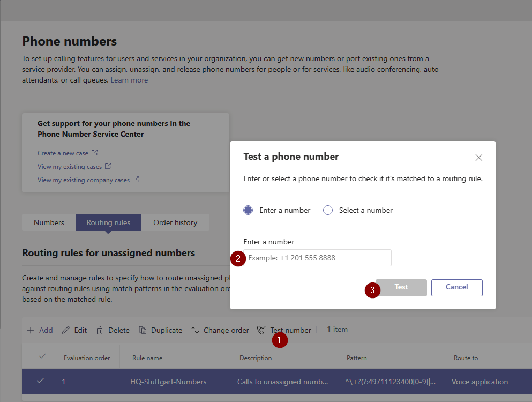Click the Duplicate copy icon
The height and width of the screenshot is (402, 532).
tap(143, 330)
